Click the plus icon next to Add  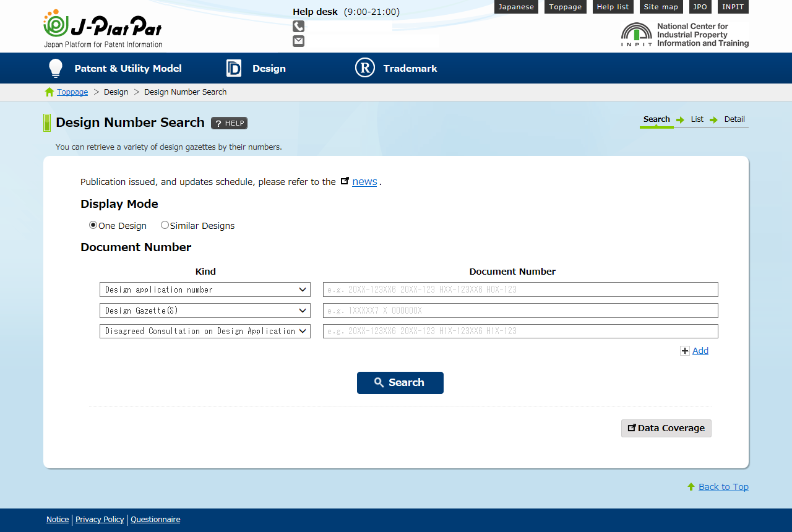click(684, 350)
